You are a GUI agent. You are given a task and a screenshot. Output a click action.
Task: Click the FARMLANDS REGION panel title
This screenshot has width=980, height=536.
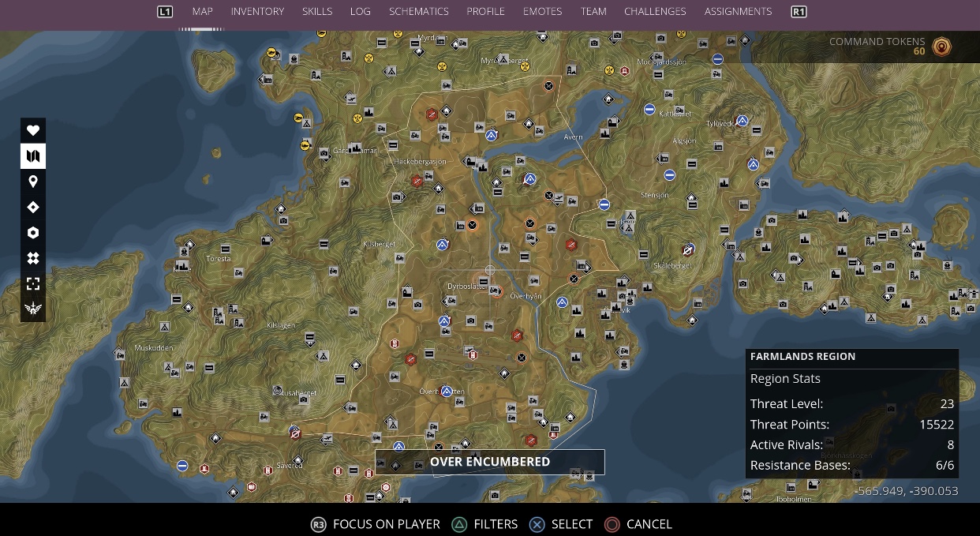pos(802,357)
